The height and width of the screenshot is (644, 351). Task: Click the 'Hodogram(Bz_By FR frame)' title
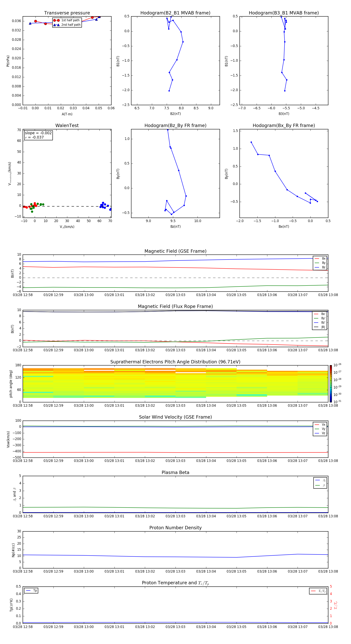[175, 125]
